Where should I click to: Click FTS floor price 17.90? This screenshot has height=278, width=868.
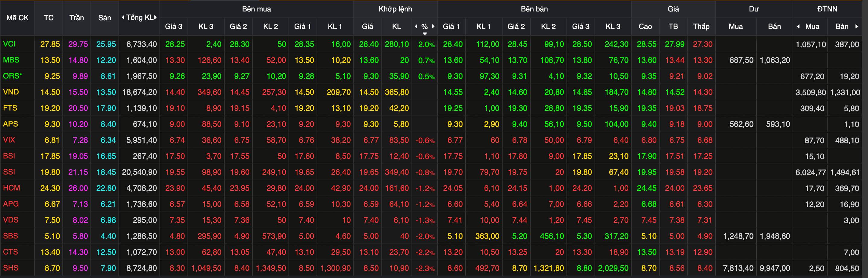[106, 108]
